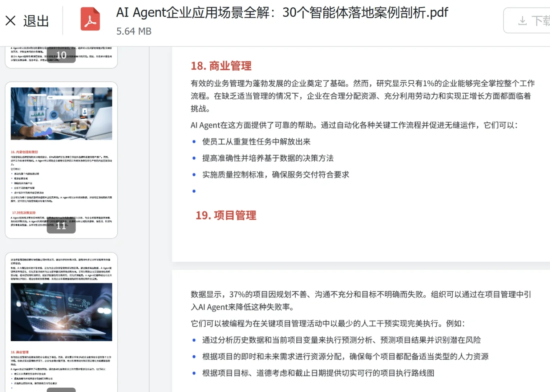Image resolution: width=550 pixels, height=392 pixels.
Task: Click the laptop photo in page 11 thumbnail
Action: pos(61,114)
